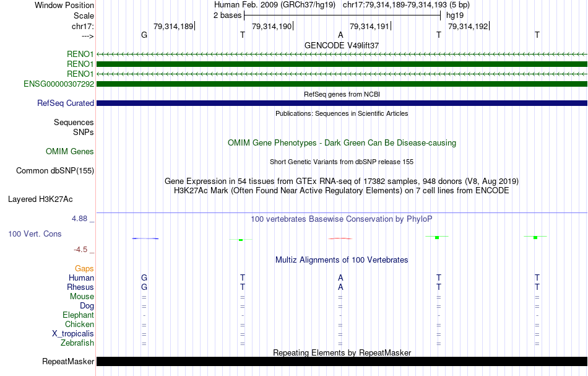
Task: Click the RepeatMasker track label
Action: pos(68,361)
